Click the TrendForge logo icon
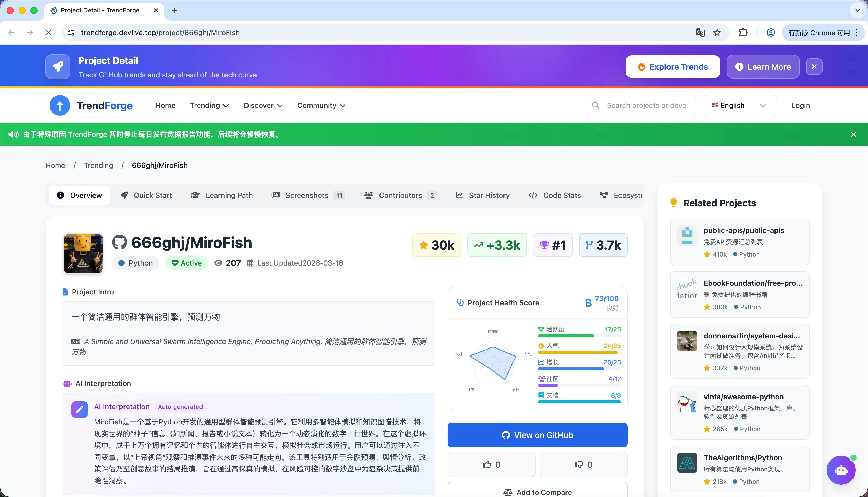868x497 pixels. point(60,105)
